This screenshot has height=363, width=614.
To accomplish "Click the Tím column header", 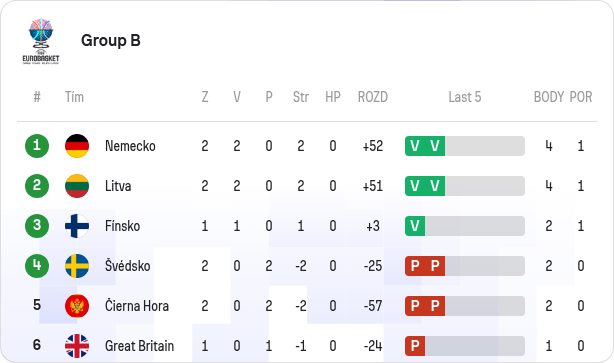I will click(74, 97).
